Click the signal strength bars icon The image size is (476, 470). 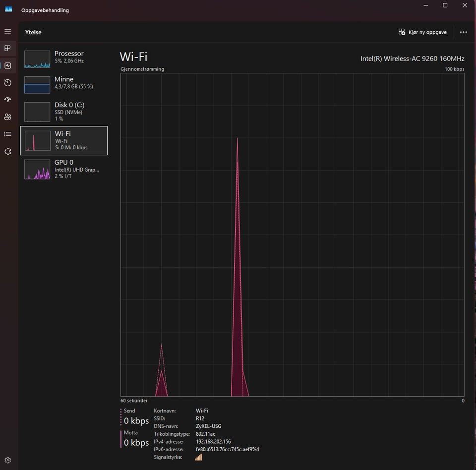(x=198, y=457)
